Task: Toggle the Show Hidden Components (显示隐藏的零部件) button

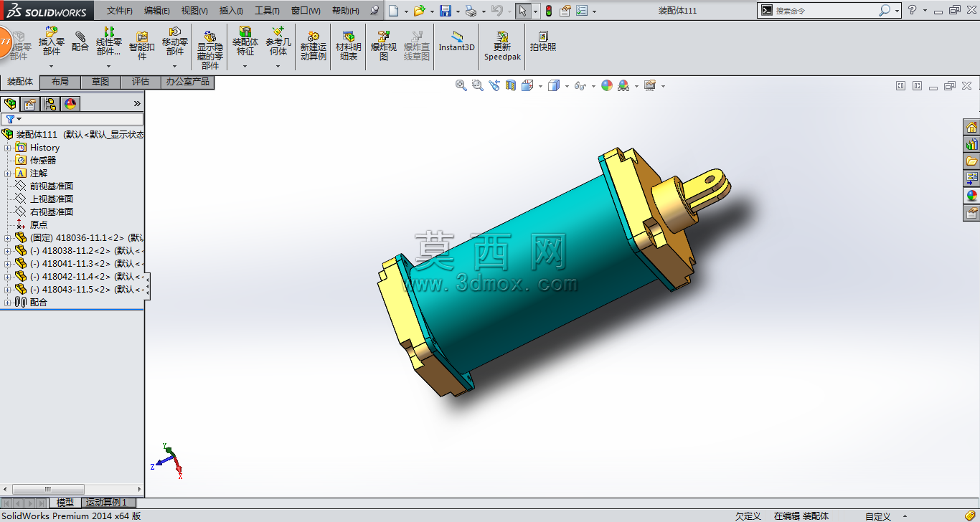Action: pos(210,49)
